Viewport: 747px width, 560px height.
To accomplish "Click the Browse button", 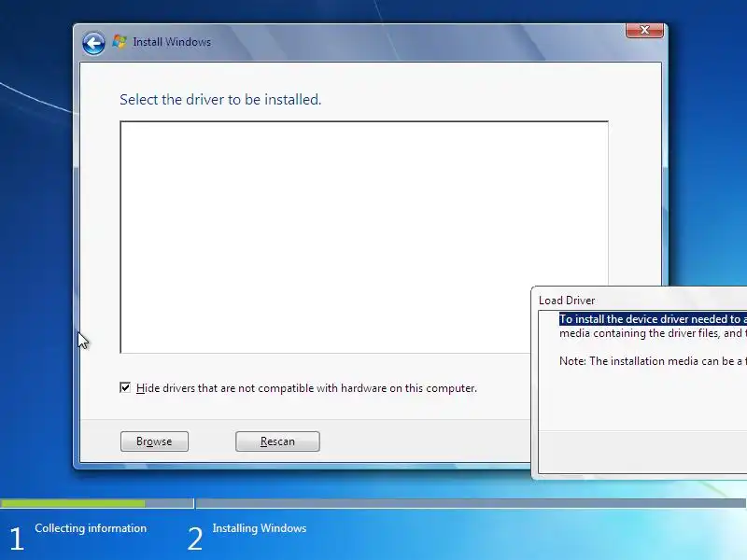I will pyautogui.click(x=154, y=441).
